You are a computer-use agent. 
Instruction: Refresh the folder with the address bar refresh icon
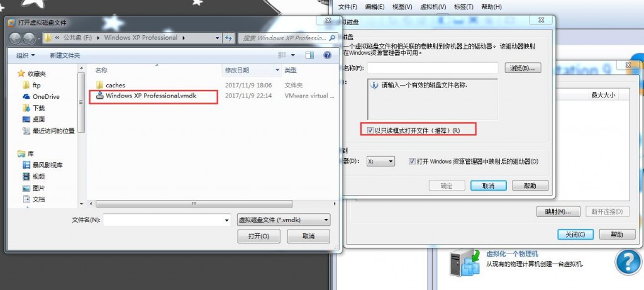click(229, 38)
